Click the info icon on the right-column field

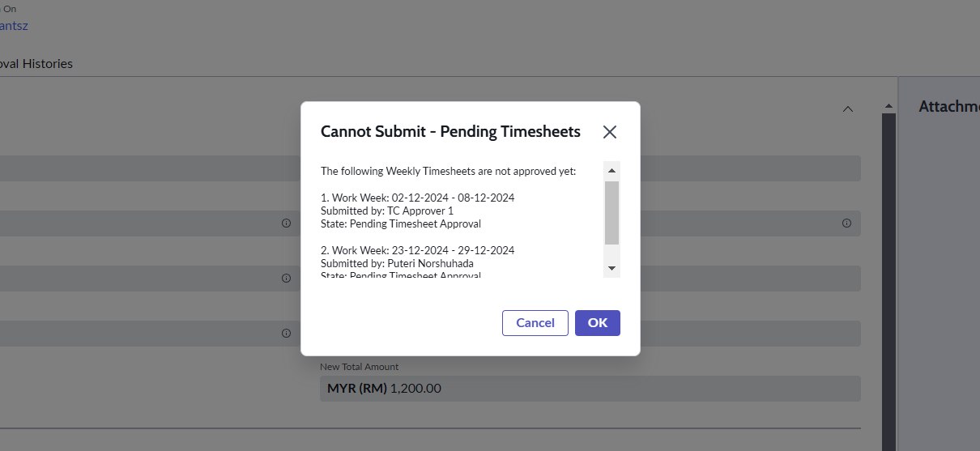(846, 223)
